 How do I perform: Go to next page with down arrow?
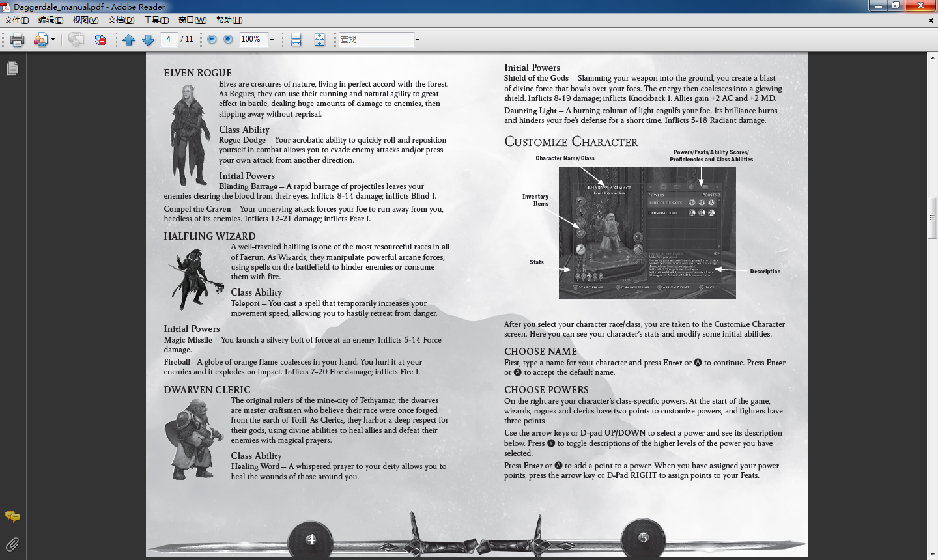149,40
